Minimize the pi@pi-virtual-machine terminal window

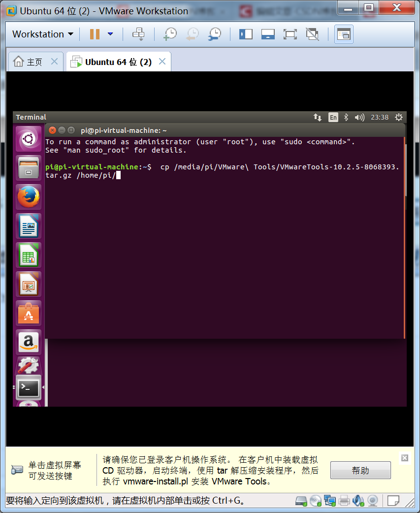62,130
